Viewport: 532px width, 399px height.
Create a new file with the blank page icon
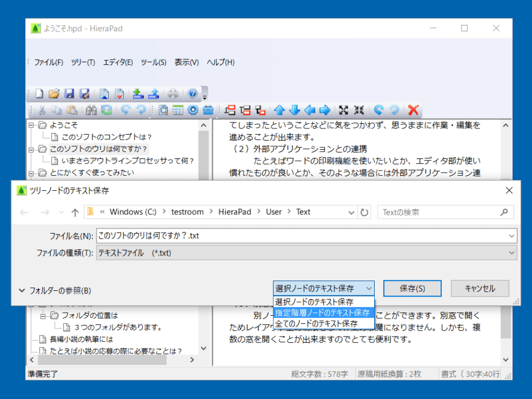[39, 94]
